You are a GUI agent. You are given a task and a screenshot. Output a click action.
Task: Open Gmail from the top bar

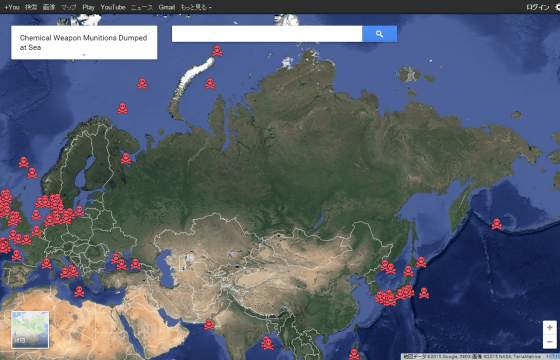pyautogui.click(x=167, y=7)
